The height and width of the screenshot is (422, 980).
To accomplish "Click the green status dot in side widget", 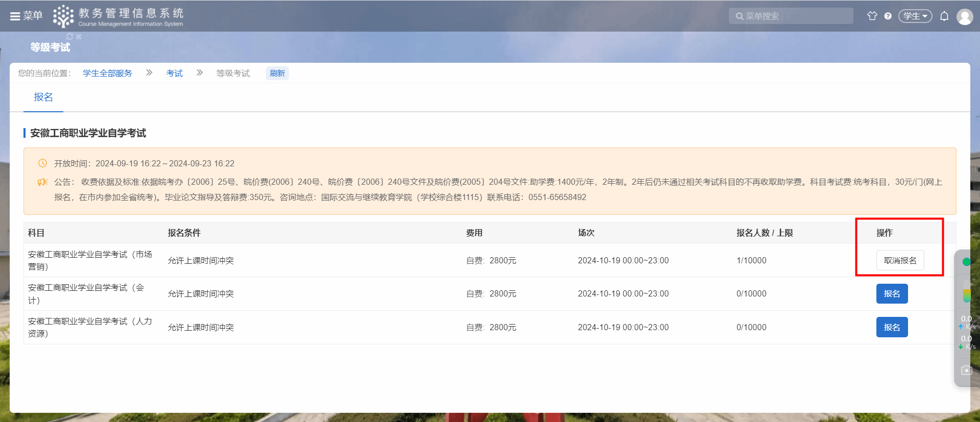I will (966, 262).
